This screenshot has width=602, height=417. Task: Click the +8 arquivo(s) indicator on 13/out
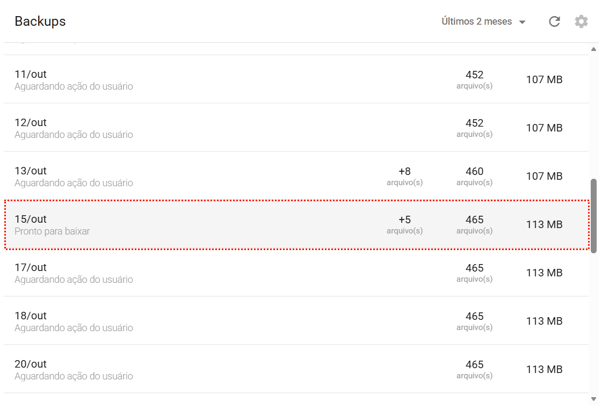(x=405, y=176)
